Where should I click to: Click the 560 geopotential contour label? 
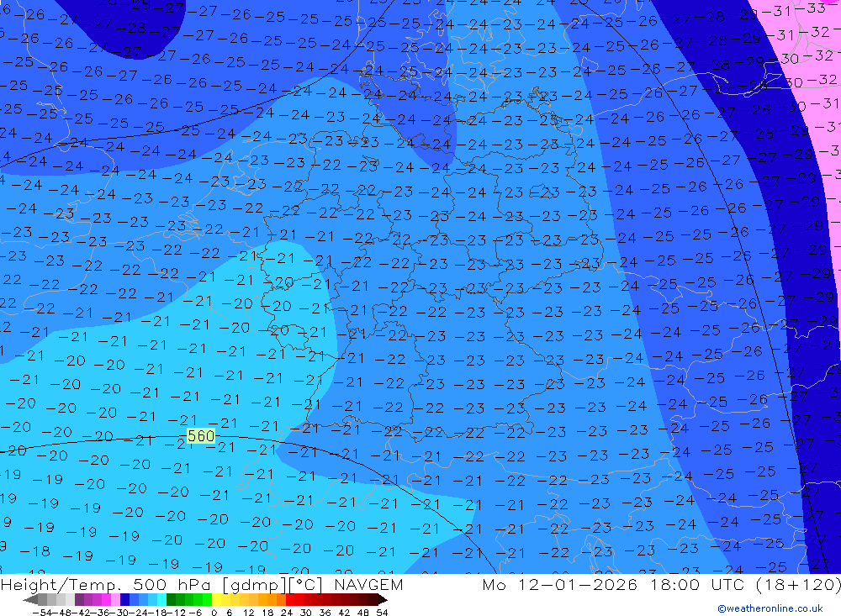[201, 436]
